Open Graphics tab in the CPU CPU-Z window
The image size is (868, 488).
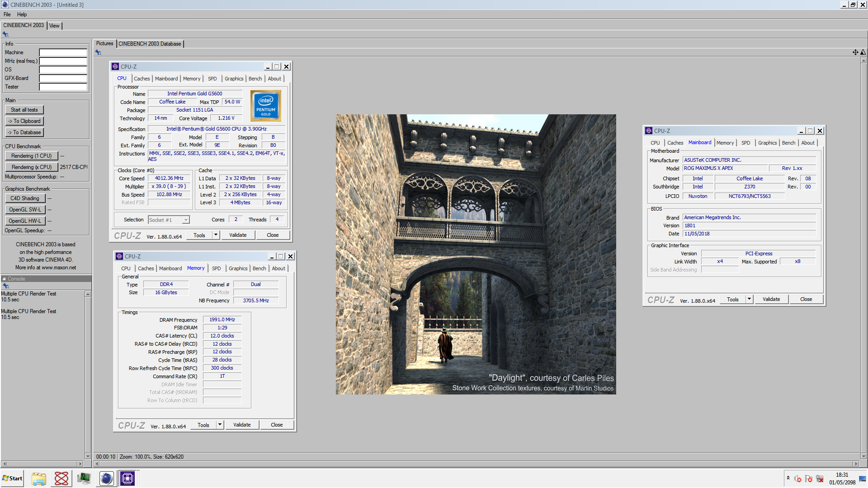pyautogui.click(x=234, y=79)
